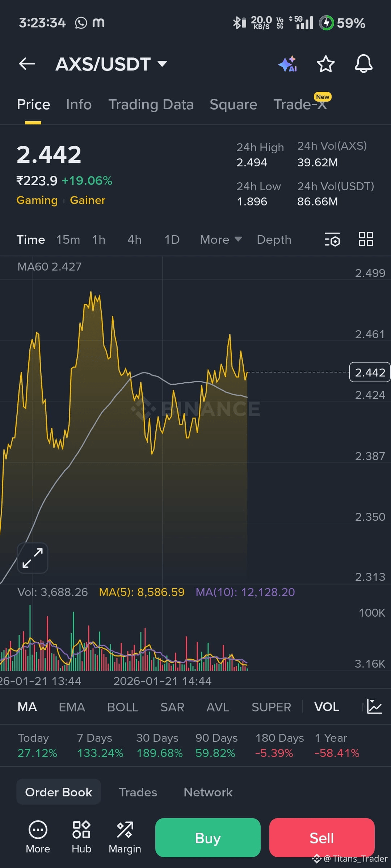Select the Time chart interval
Image resolution: width=391 pixels, height=868 pixels.
[31, 239]
